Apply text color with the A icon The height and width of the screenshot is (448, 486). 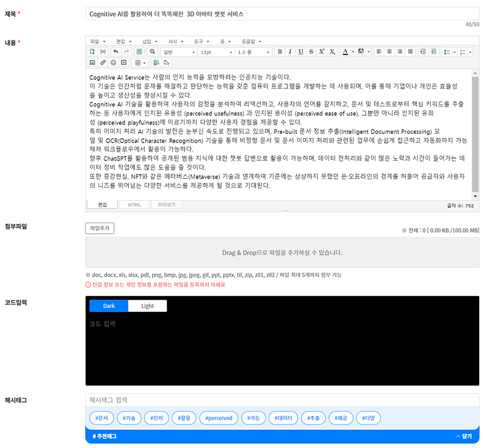click(345, 52)
